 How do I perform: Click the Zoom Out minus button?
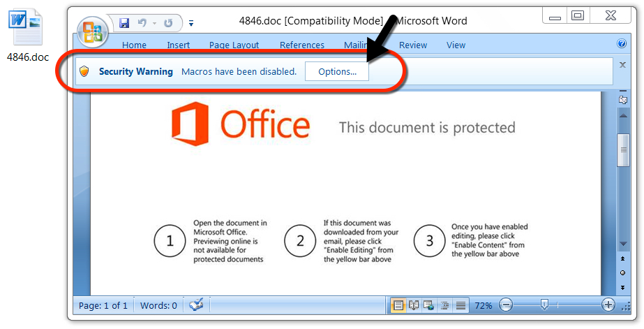click(506, 305)
